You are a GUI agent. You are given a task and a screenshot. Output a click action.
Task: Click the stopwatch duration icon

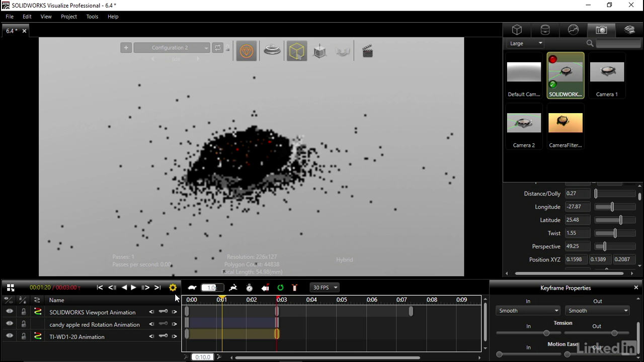point(249,288)
